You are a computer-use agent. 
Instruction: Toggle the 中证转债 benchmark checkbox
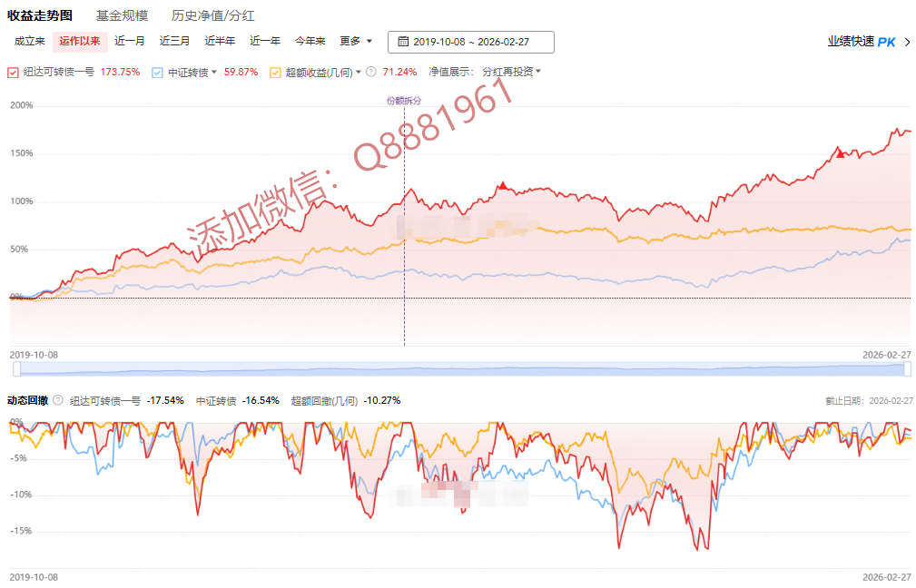(157, 72)
